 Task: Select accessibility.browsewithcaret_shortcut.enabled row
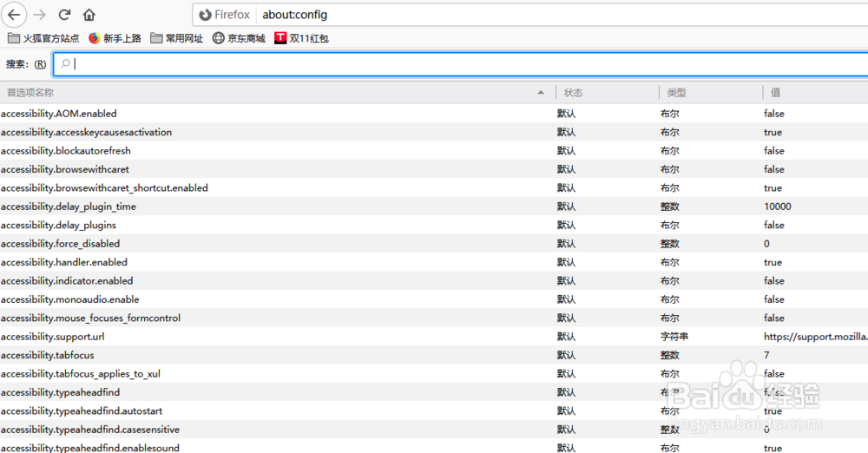click(x=434, y=187)
